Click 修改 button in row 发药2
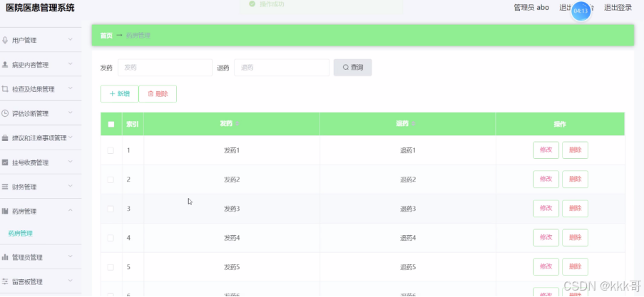Viewport: 644px width, 297px height. coord(546,179)
